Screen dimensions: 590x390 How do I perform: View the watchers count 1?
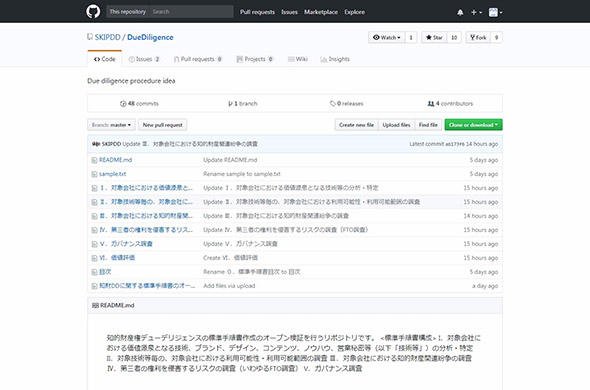coord(411,37)
